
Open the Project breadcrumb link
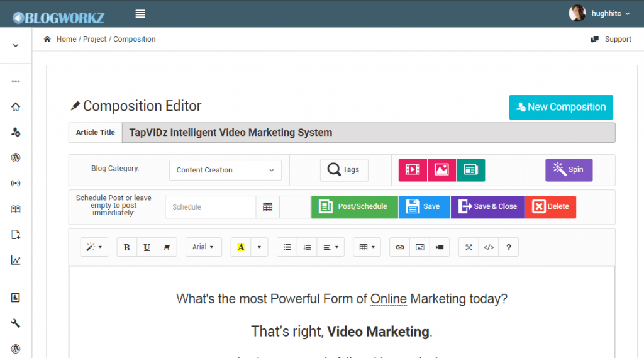click(94, 39)
